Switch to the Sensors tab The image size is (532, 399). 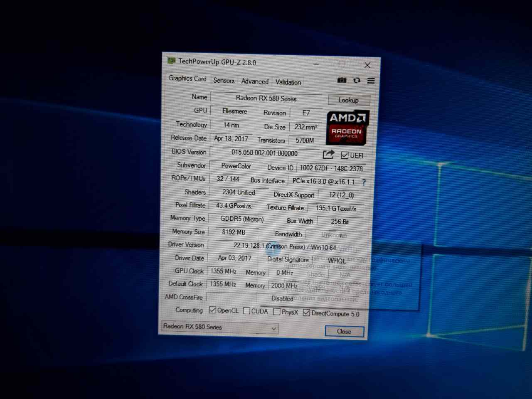pos(224,81)
